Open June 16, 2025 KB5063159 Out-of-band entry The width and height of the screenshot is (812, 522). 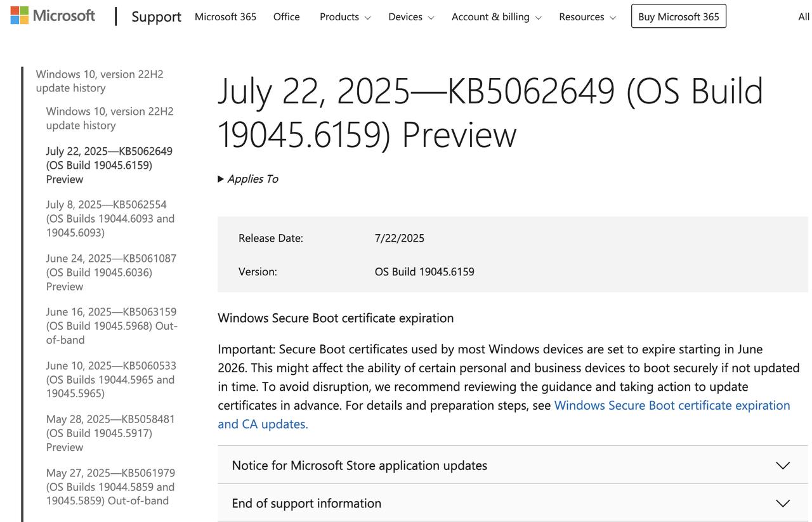click(112, 325)
